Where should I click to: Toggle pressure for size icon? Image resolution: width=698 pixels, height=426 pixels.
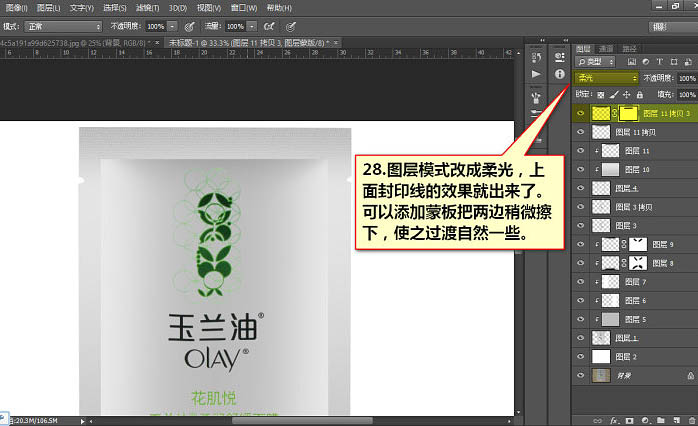[x=291, y=27]
